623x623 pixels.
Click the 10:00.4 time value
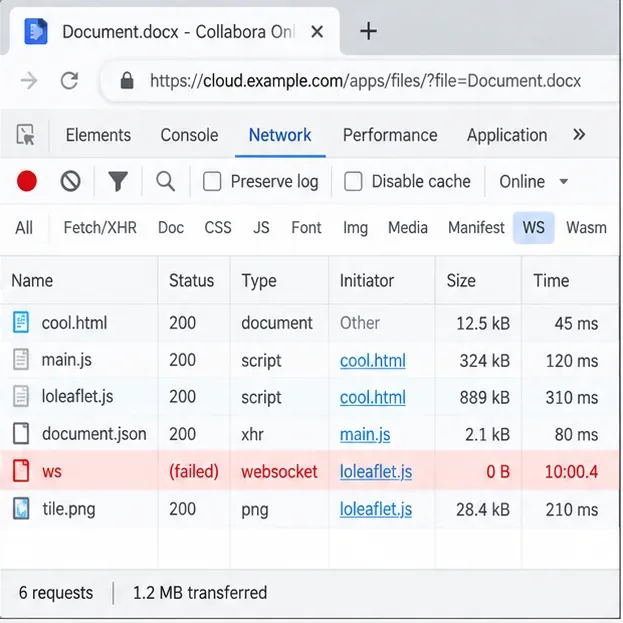571,472
